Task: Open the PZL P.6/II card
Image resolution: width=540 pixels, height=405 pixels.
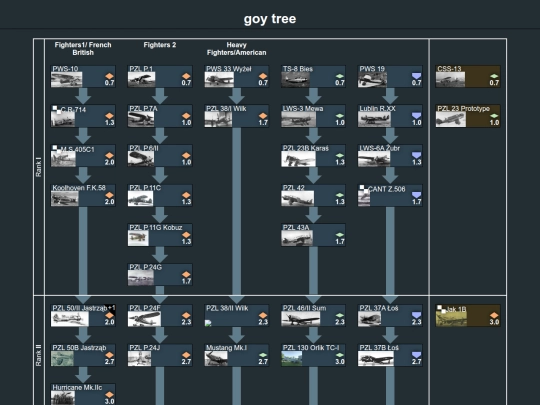Action: (160, 156)
